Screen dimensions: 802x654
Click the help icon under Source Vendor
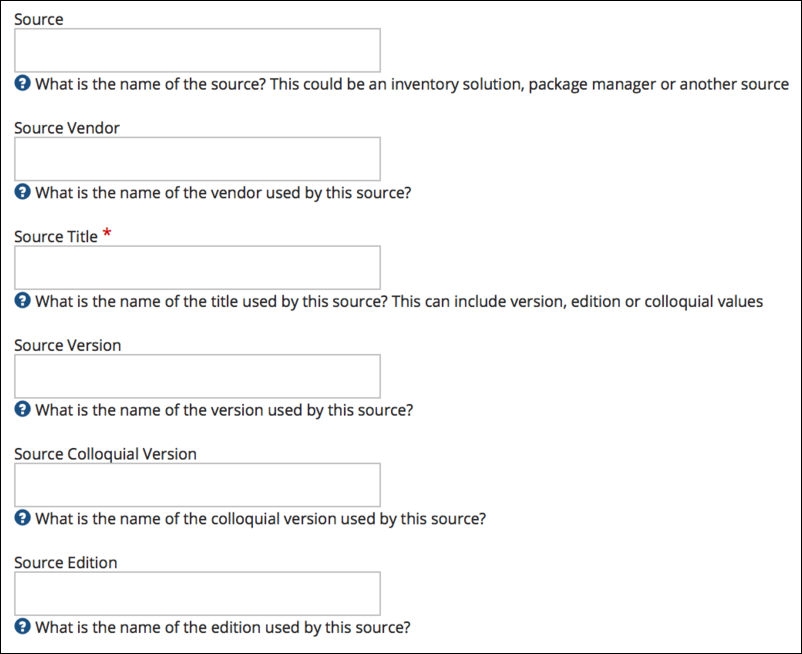click(23, 192)
